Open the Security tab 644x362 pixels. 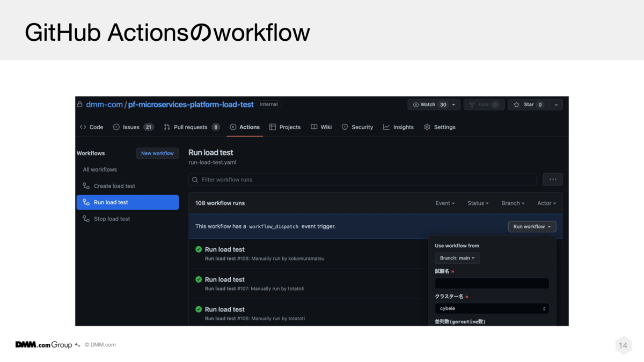(x=357, y=127)
